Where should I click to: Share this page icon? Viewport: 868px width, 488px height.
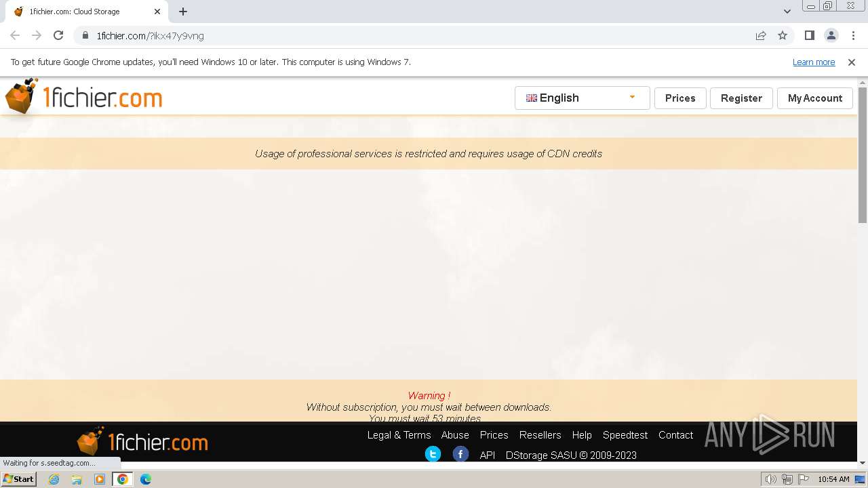[761, 35]
